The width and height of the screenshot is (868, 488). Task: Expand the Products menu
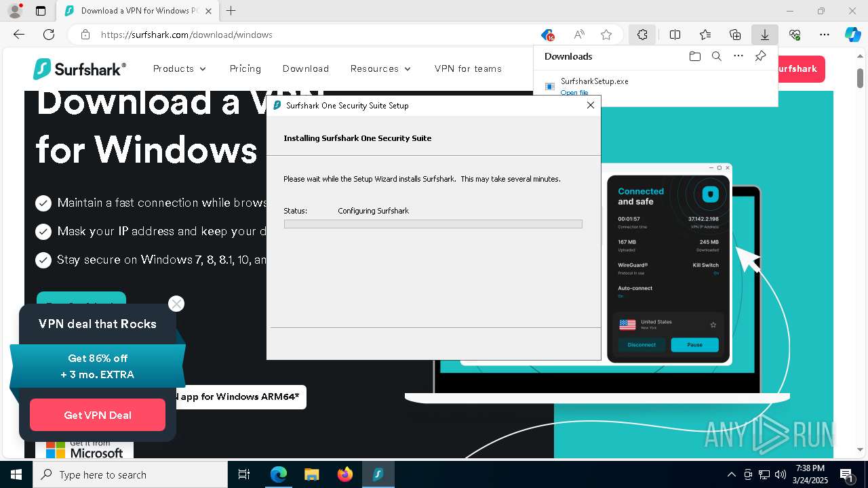180,68
